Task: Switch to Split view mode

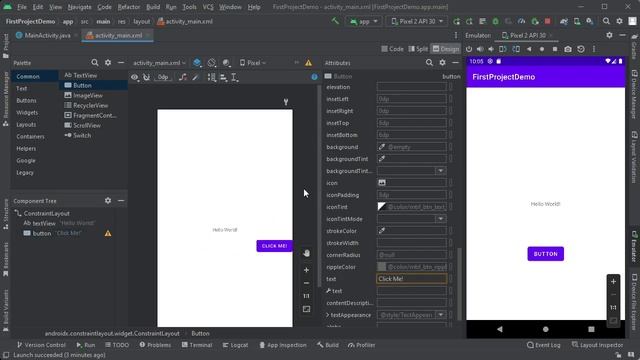Action: [x=418, y=49]
